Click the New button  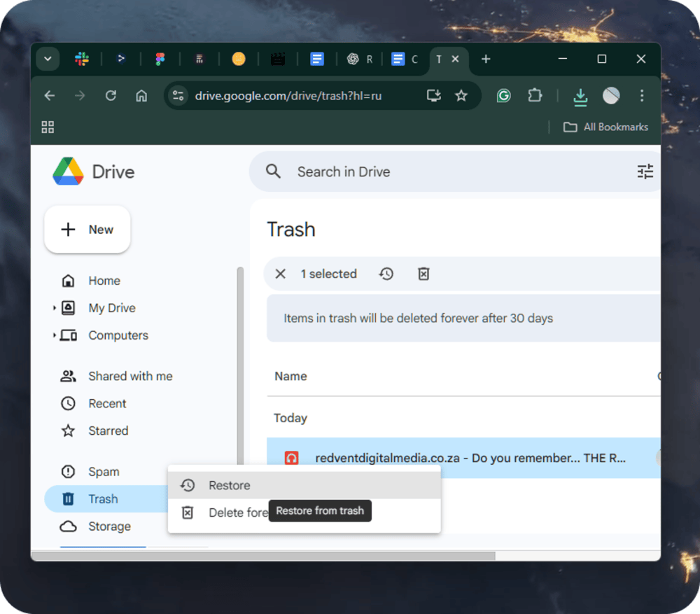coord(87,230)
